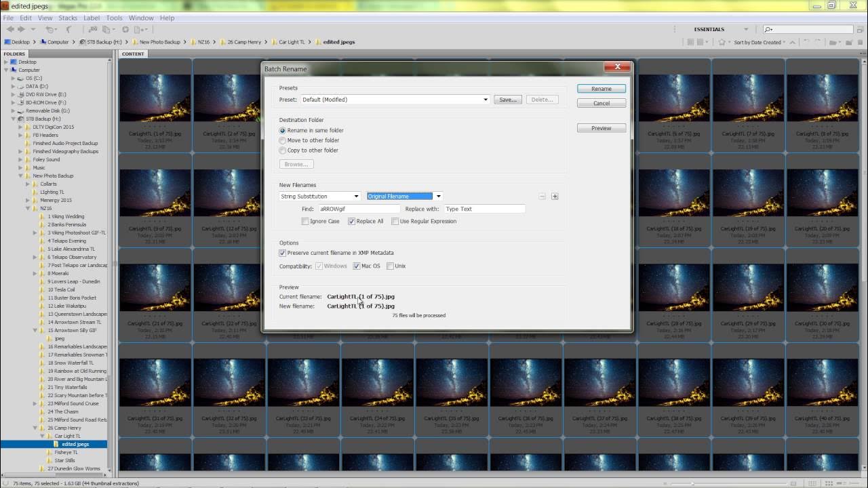
Task: Click the Go back arrow in toolbar
Action: click(x=10, y=29)
